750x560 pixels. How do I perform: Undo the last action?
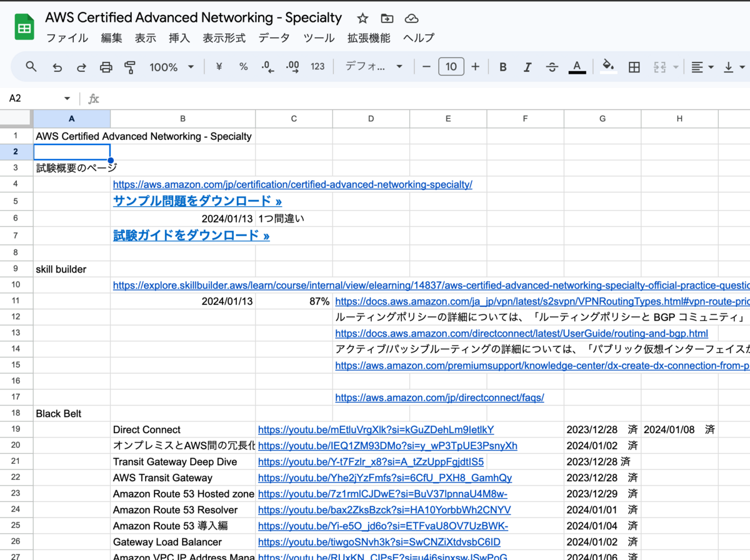tap(57, 67)
